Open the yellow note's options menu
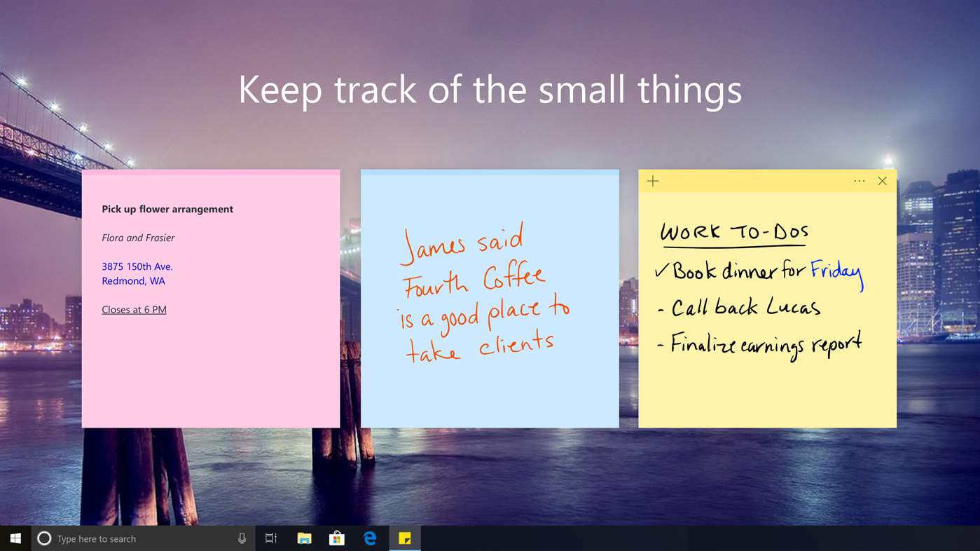Image resolution: width=980 pixels, height=551 pixels. [x=859, y=180]
